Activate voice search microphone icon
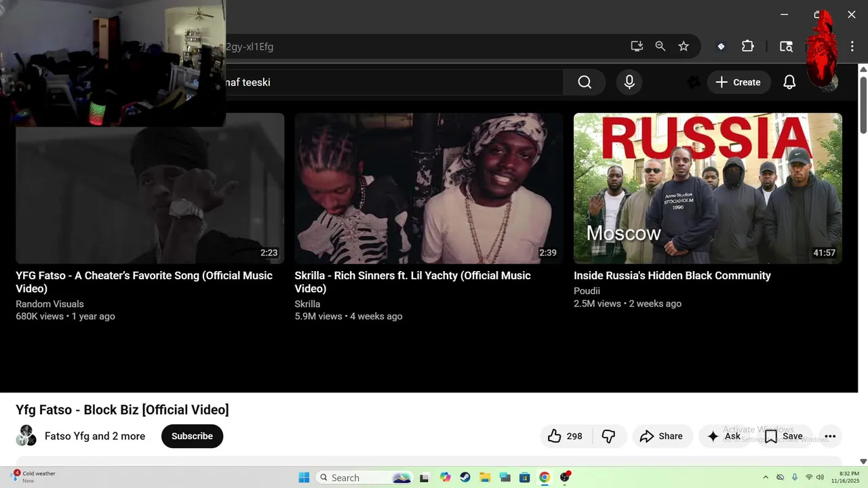Viewport: 868px width, 488px height. coord(629,82)
